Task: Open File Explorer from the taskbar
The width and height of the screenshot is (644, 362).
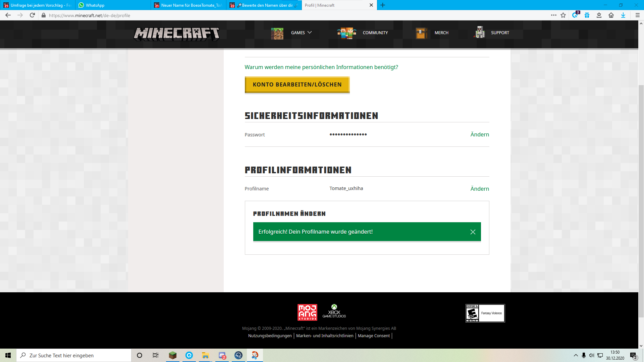Action: [206, 355]
